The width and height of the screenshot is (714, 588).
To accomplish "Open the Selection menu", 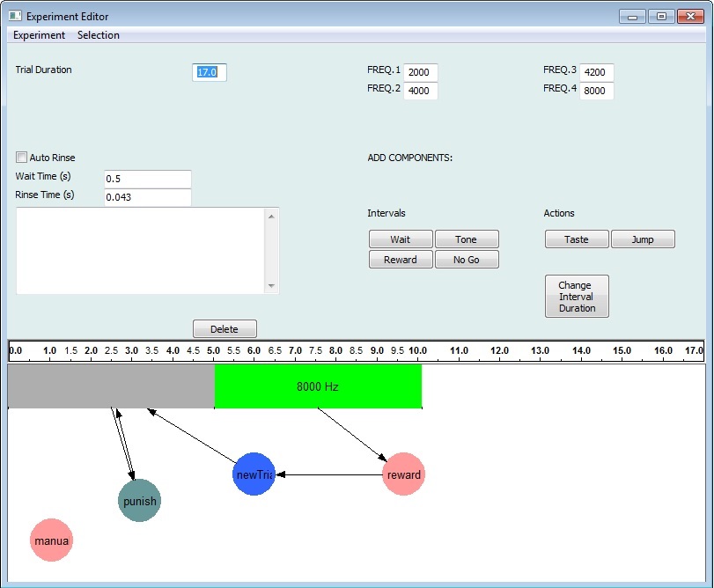I will 99,35.
